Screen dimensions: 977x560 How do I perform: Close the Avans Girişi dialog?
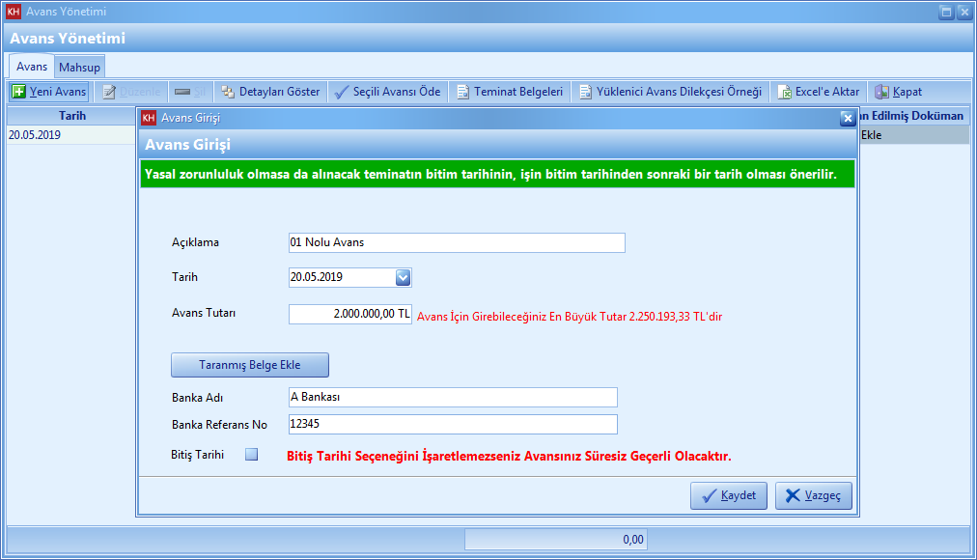[847, 118]
